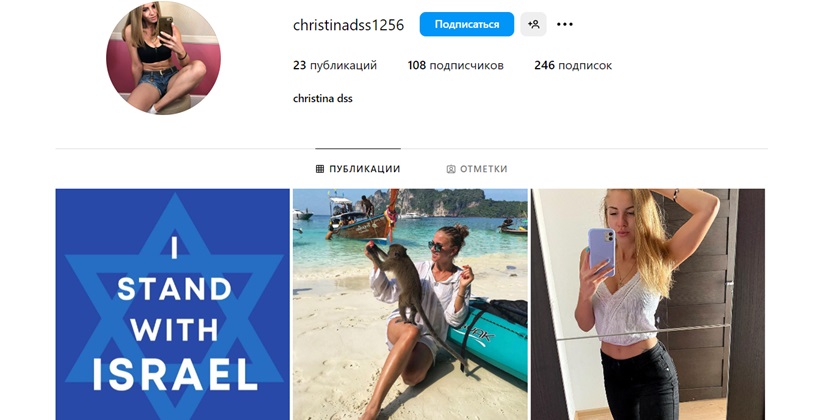The image size is (840, 420).
Task: Click the blue Подписаться button
Action: pyautogui.click(x=467, y=24)
